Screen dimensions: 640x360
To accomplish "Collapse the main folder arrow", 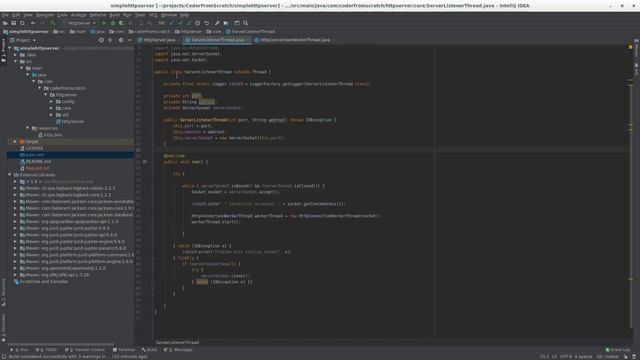I will click(22, 68).
